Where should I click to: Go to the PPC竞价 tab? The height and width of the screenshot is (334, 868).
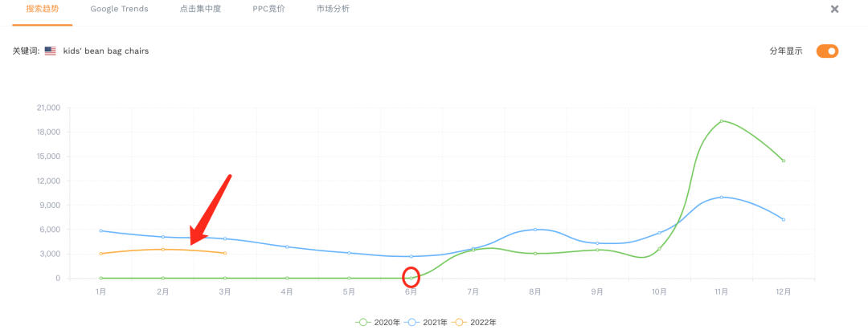(263, 9)
